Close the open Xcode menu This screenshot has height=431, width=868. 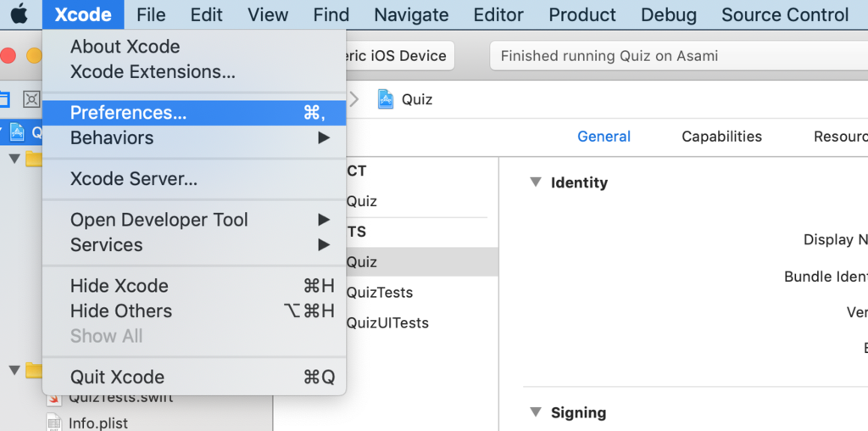pos(83,14)
